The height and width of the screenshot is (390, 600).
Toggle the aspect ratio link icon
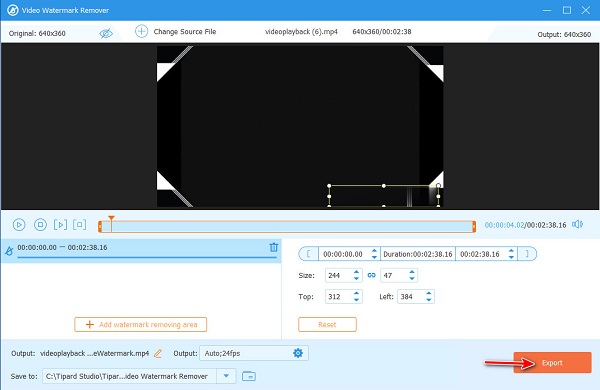tap(372, 275)
